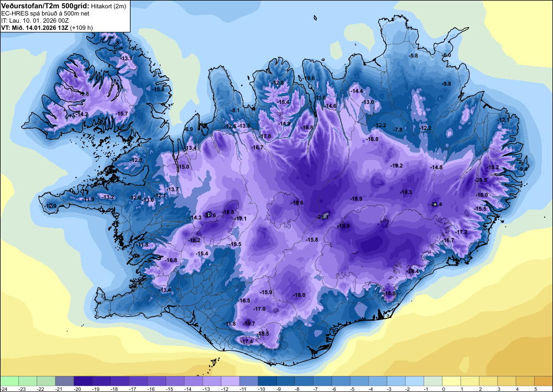Click the temperature value -18.6

pos(296,203)
